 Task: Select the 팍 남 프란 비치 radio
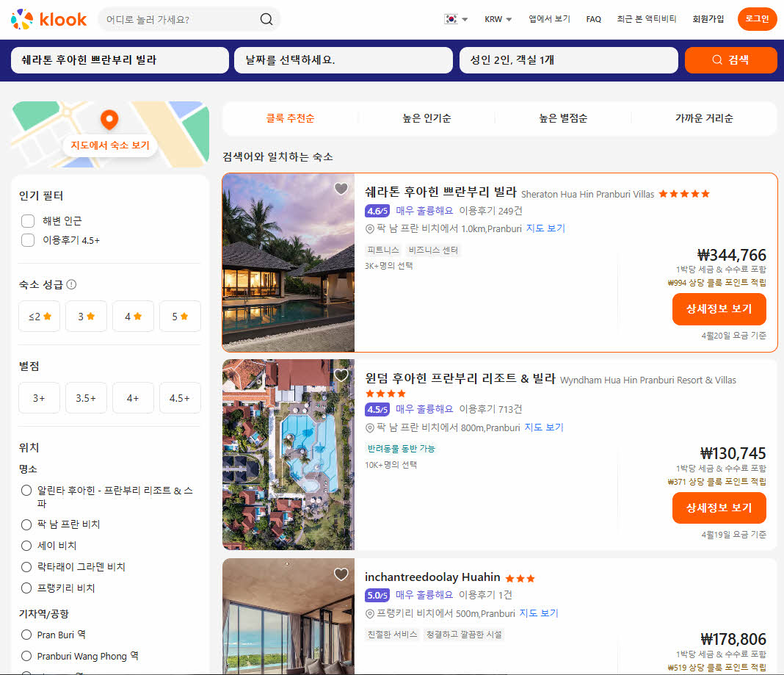(x=26, y=524)
